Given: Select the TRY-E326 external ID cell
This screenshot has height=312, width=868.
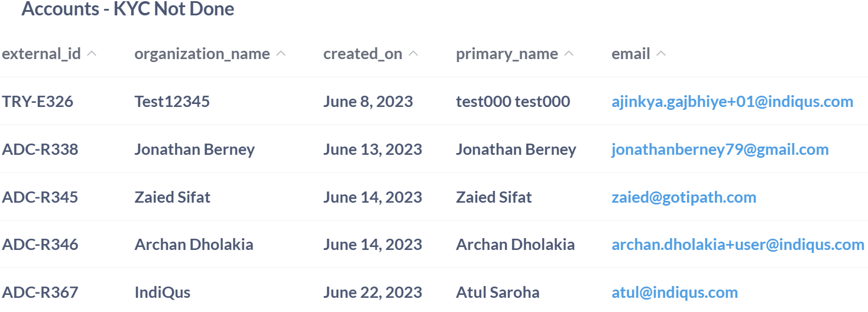Looking at the screenshot, I should (38, 102).
